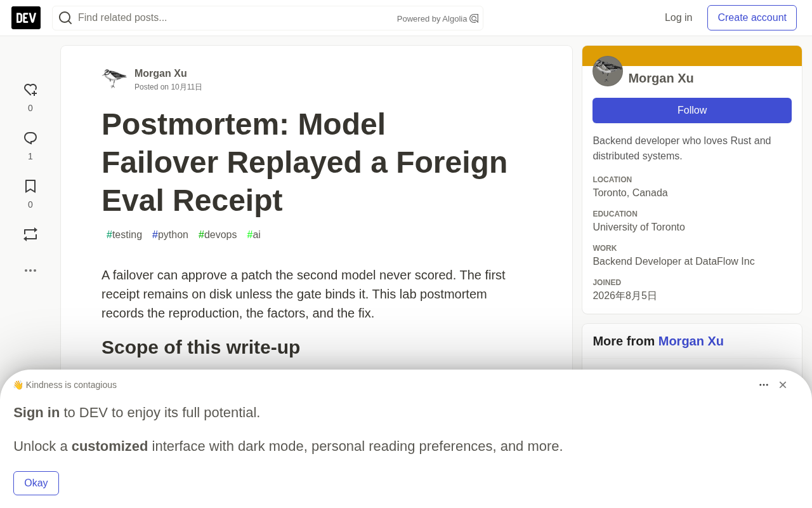Click the Kindness is contagious text

click(x=71, y=385)
